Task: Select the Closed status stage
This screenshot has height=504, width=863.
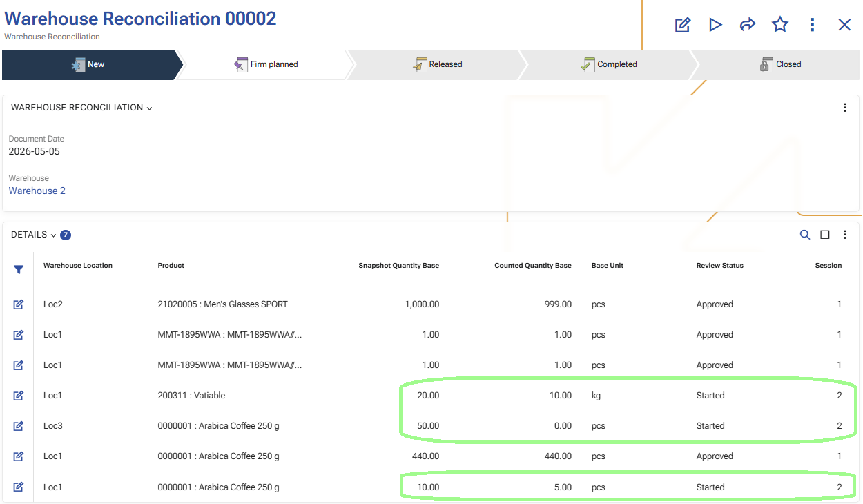Action: point(780,64)
